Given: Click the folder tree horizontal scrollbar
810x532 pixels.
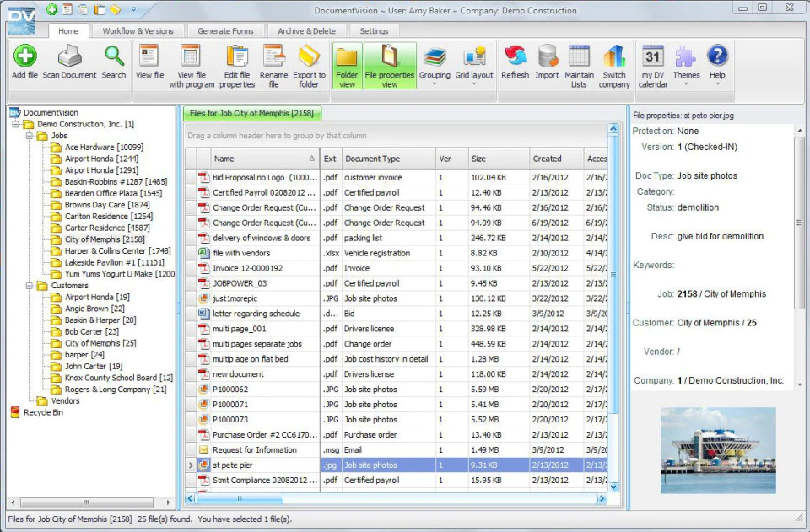Looking at the screenshot, I should [x=86, y=502].
